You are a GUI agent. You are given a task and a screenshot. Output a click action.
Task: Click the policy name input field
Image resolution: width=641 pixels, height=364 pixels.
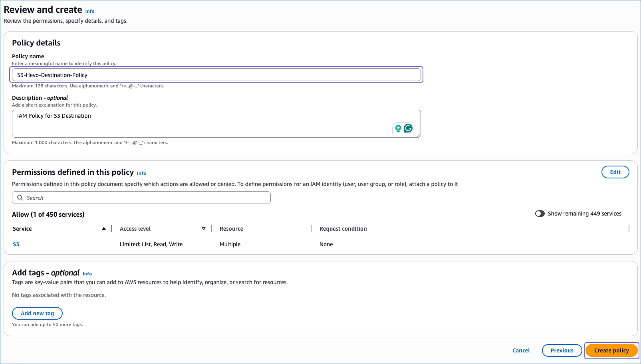(216, 75)
